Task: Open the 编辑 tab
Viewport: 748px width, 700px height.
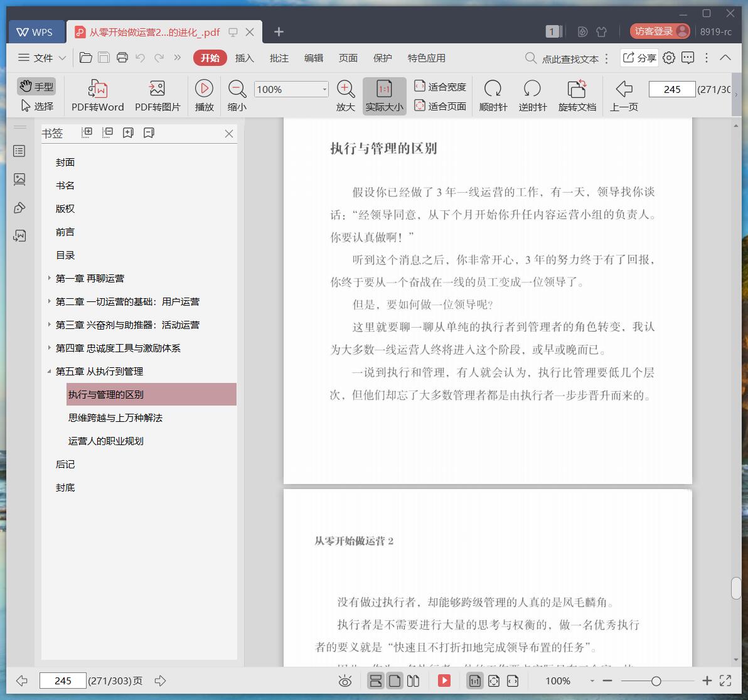Action: (x=313, y=58)
